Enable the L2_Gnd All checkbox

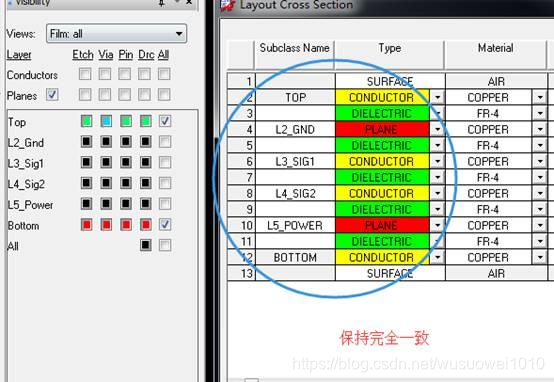[x=165, y=142]
